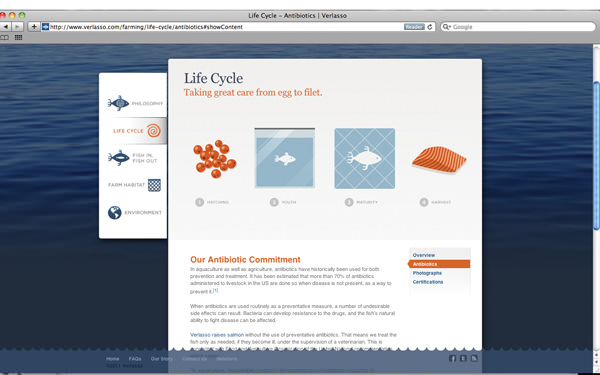The width and height of the screenshot is (600, 375).
Task: Activate the Reader button in address bar
Action: pos(414,27)
